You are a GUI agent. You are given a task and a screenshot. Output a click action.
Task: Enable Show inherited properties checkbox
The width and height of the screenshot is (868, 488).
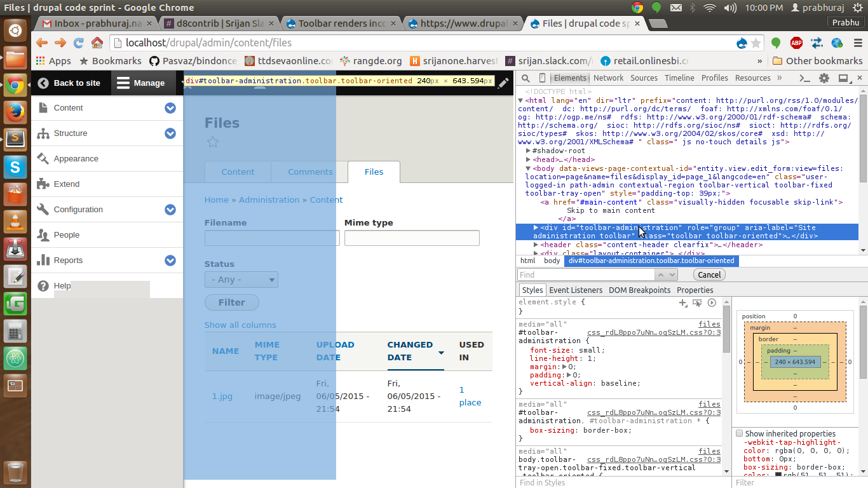click(740, 433)
